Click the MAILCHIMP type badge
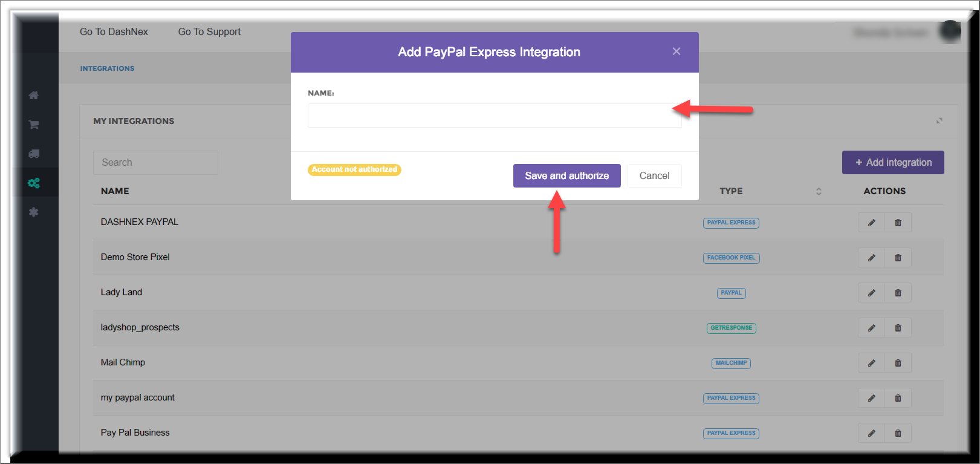980x464 pixels. click(731, 363)
